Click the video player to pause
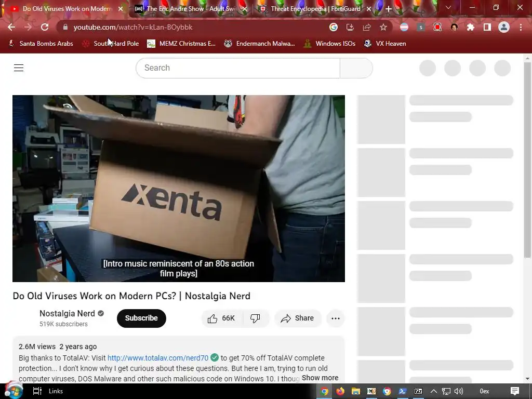This screenshot has height=399, width=532. coord(179,188)
